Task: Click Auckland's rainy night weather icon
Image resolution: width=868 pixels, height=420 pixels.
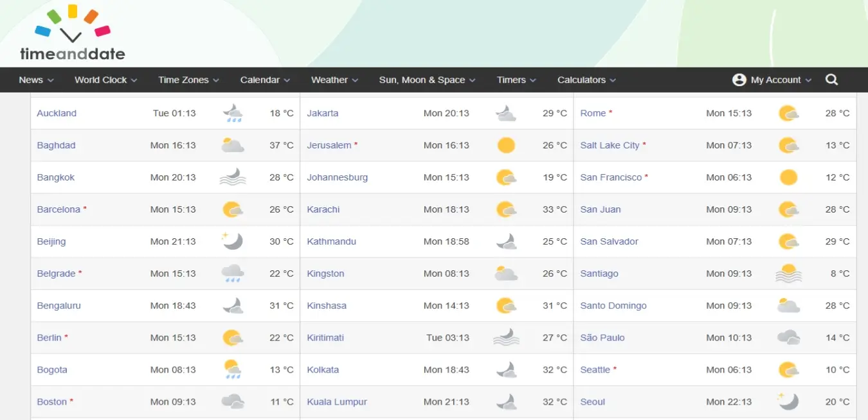Action: pos(233,113)
